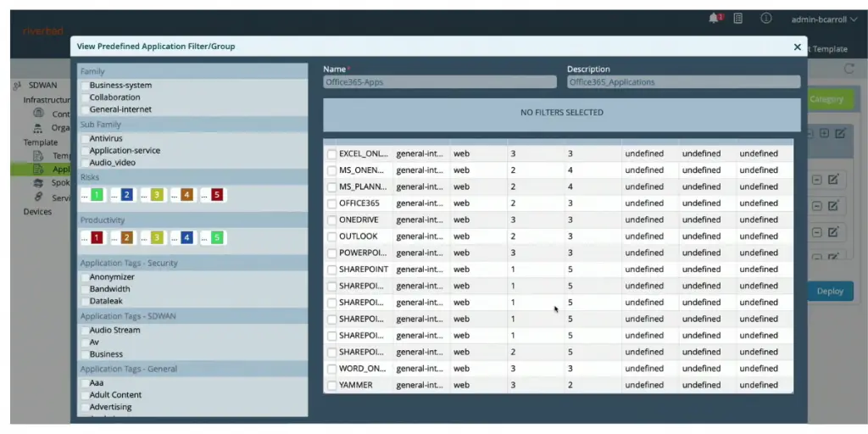Select the Controller icon under Infrastructure
Screen dimensions: 868x434
pos(38,113)
